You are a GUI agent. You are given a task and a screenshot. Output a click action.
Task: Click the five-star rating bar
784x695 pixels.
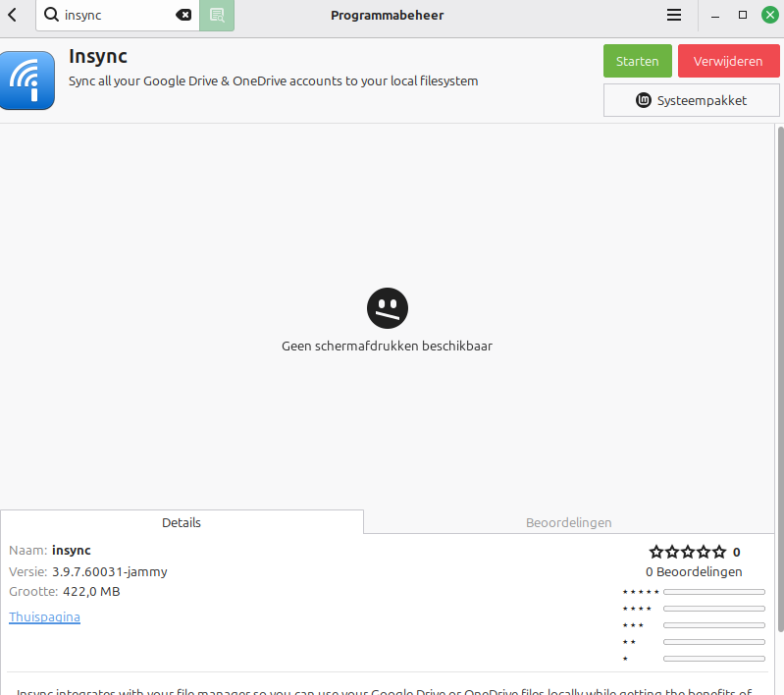713,592
